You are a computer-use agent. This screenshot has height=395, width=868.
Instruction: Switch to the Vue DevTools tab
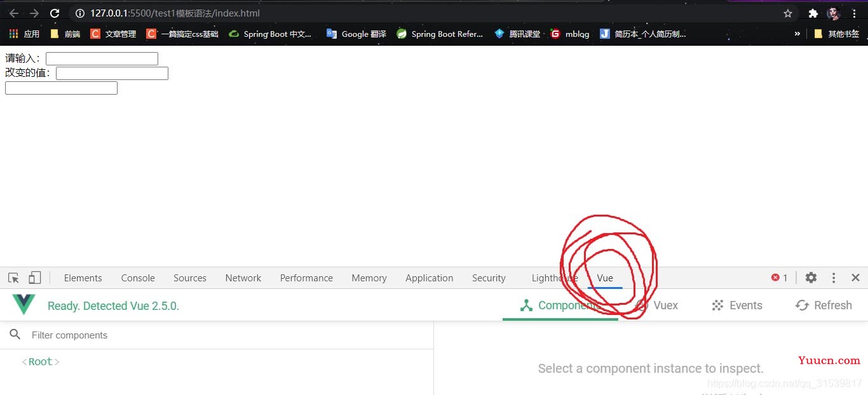coord(605,278)
